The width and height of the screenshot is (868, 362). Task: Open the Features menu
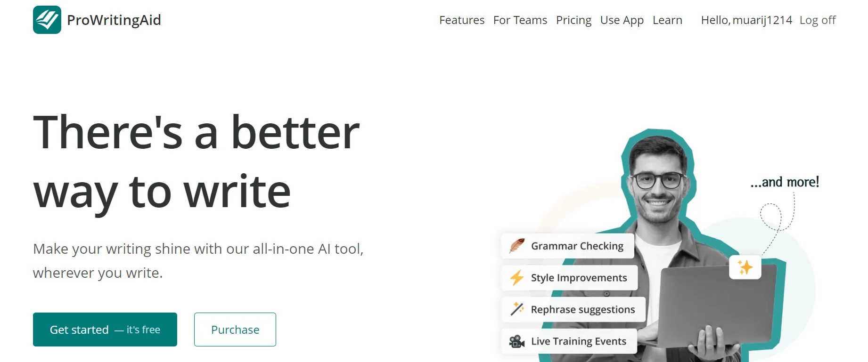pos(462,20)
